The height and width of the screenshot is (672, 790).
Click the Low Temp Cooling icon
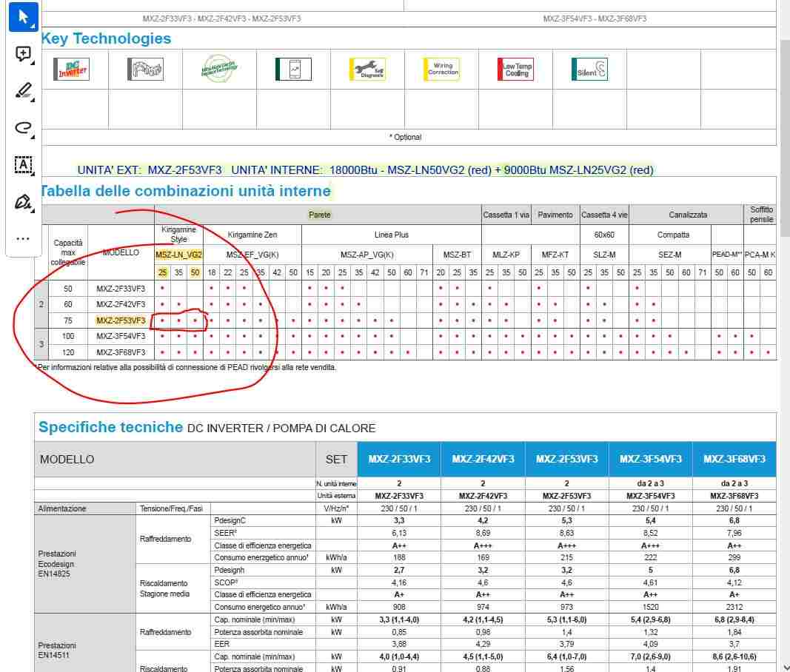(515, 70)
